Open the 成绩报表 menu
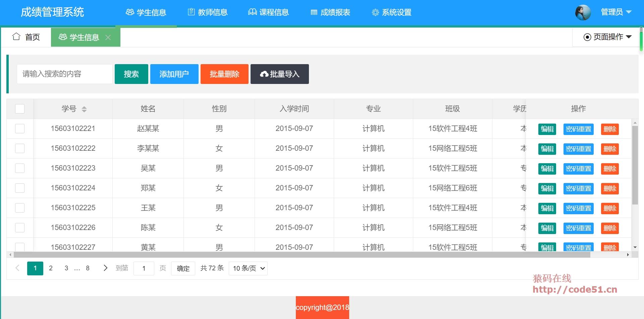 330,12
